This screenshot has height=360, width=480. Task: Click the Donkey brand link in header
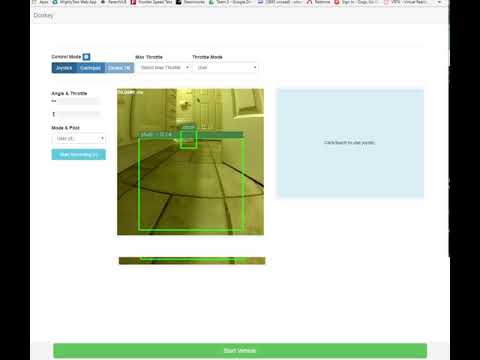[x=43, y=15]
